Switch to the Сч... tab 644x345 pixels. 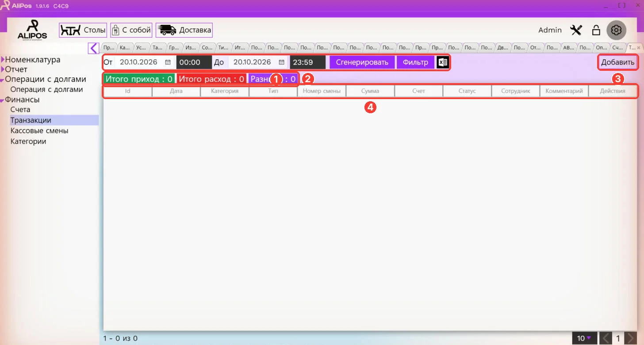pos(617,47)
